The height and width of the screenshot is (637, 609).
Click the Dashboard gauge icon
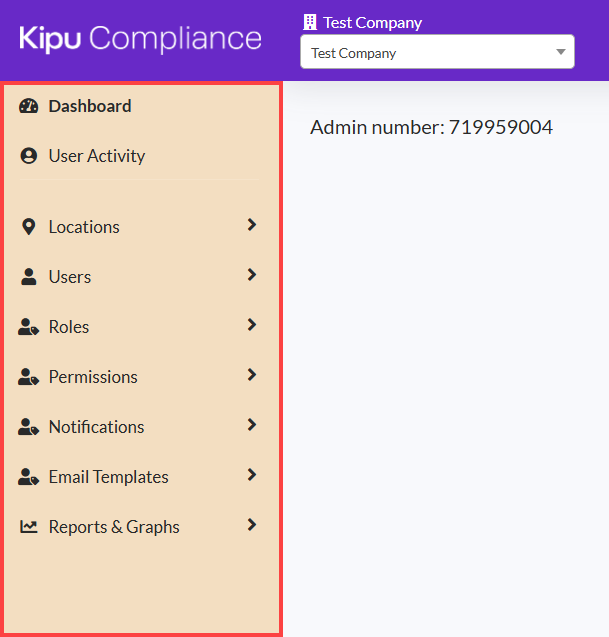(x=28, y=107)
